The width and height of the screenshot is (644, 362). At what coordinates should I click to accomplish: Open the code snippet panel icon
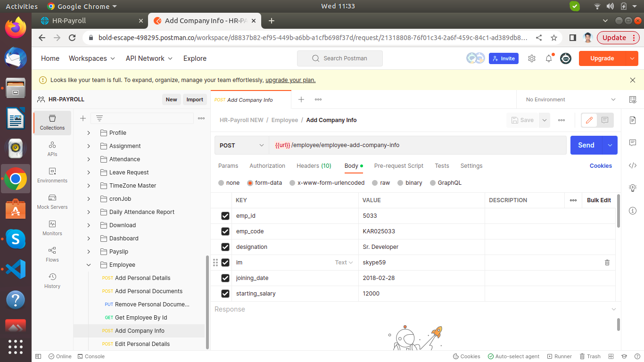tap(633, 165)
